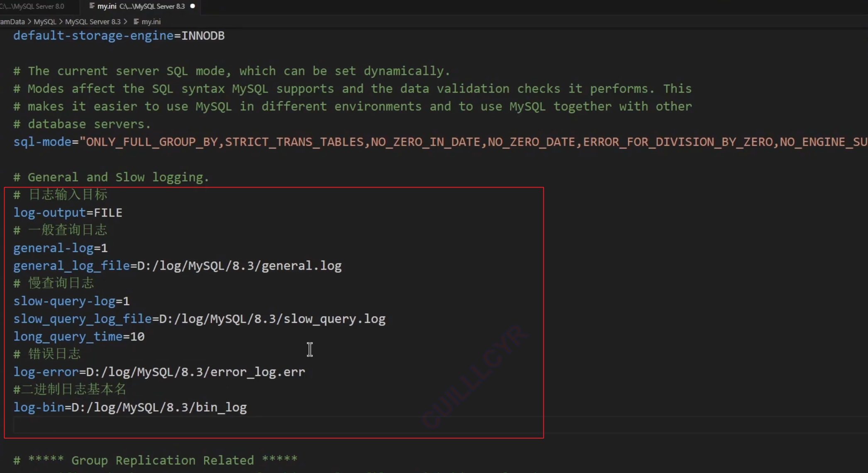Image resolution: width=868 pixels, height=473 pixels.
Task: Click the ProgramData breadcrumb segment
Action: click(12, 22)
